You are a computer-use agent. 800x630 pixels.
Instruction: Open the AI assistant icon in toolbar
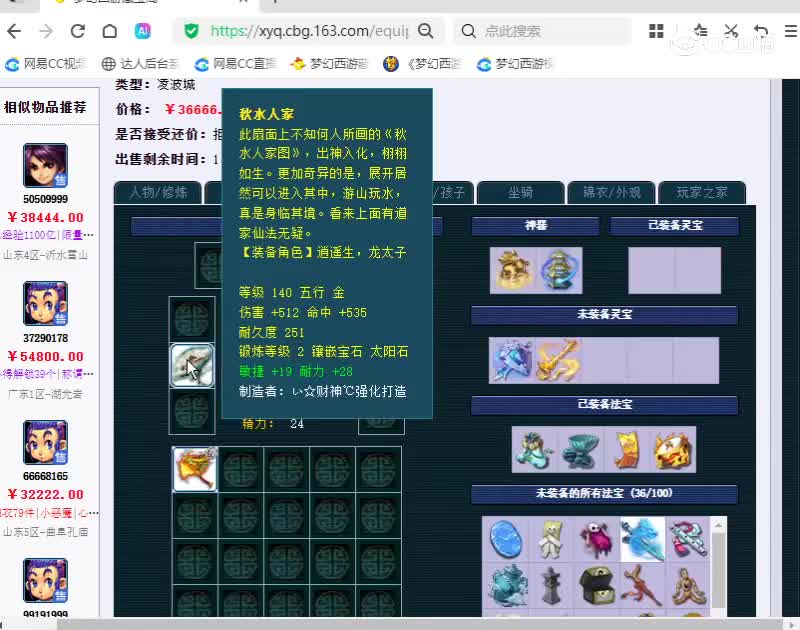(x=142, y=31)
